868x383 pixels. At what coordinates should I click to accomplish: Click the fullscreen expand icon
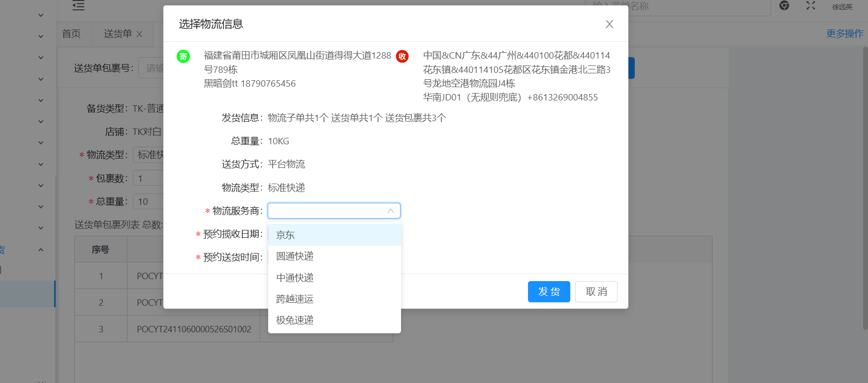coord(810,6)
